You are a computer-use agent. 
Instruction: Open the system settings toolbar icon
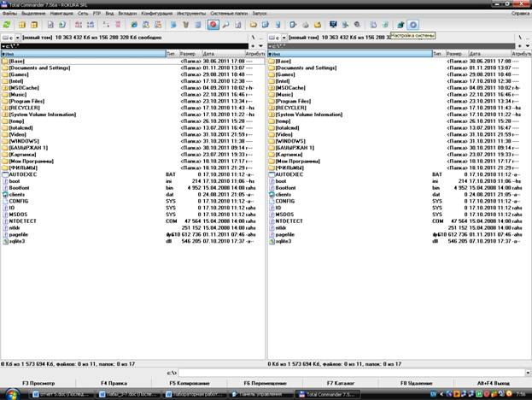[x=413, y=26]
